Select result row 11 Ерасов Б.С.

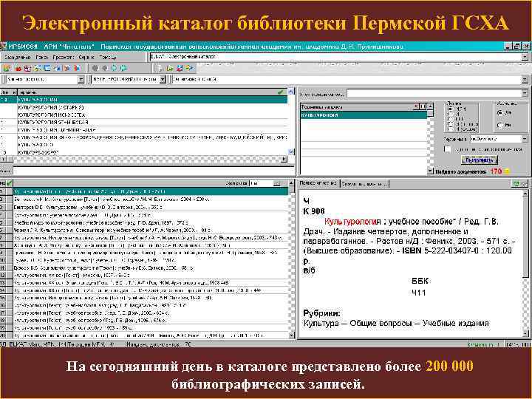click(151, 267)
